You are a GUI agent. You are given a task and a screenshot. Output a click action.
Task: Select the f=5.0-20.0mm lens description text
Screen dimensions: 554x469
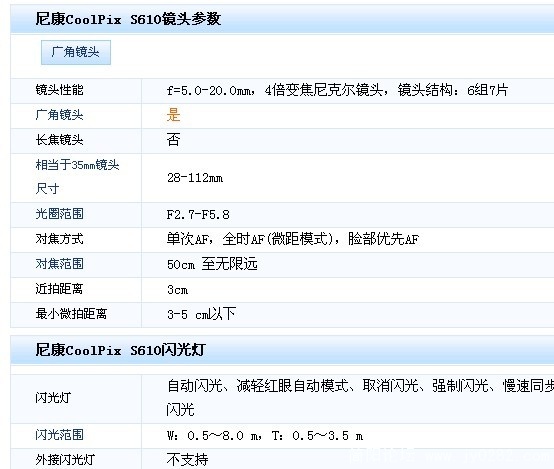(x=337, y=90)
